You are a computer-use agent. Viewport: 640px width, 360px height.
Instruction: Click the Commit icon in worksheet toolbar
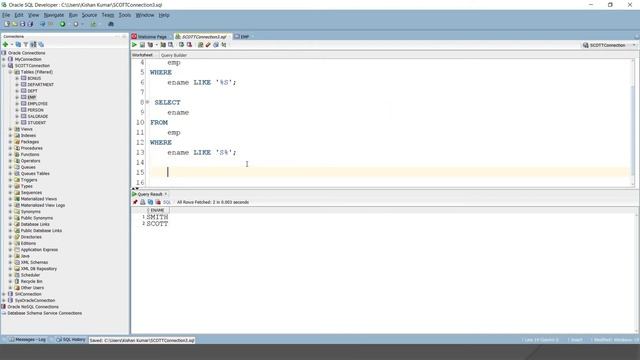coord(181,44)
